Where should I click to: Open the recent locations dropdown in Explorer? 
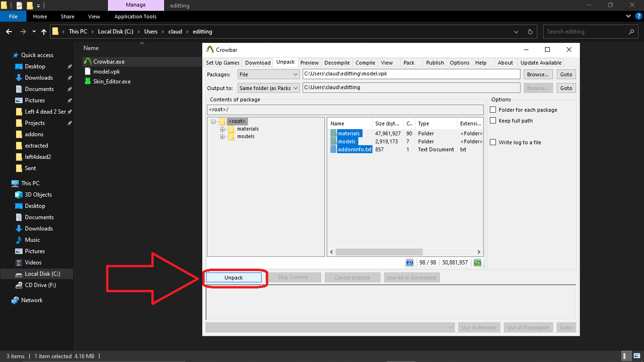[34, 32]
